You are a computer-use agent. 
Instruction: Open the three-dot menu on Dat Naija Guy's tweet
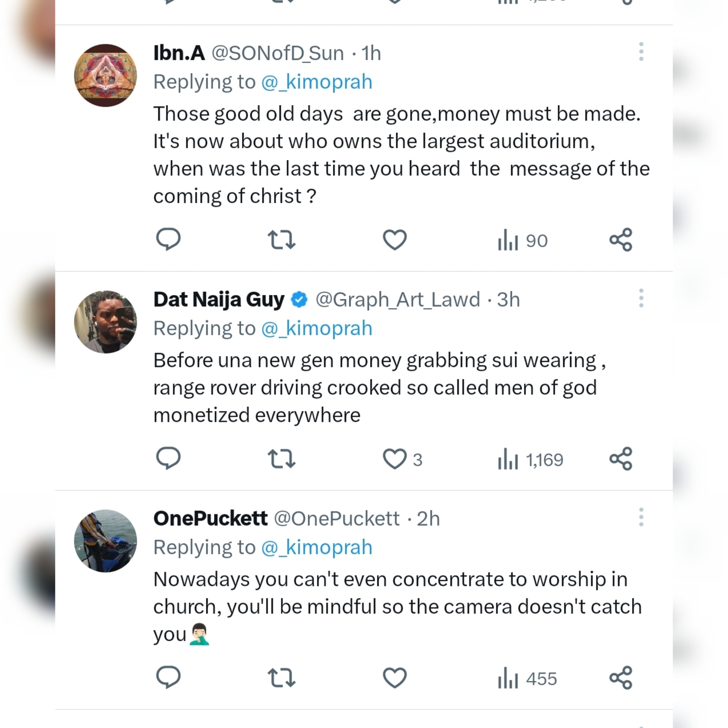(641, 300)
